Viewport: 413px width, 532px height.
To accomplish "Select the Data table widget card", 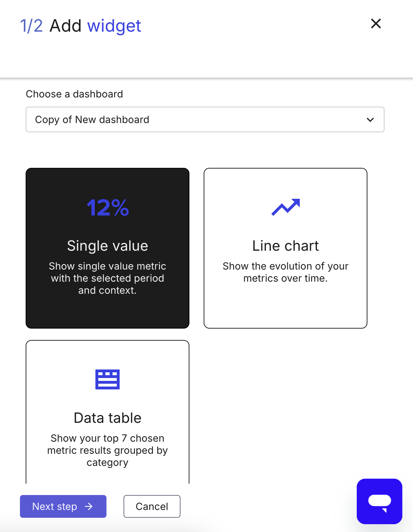I will (x=108, y=412).
